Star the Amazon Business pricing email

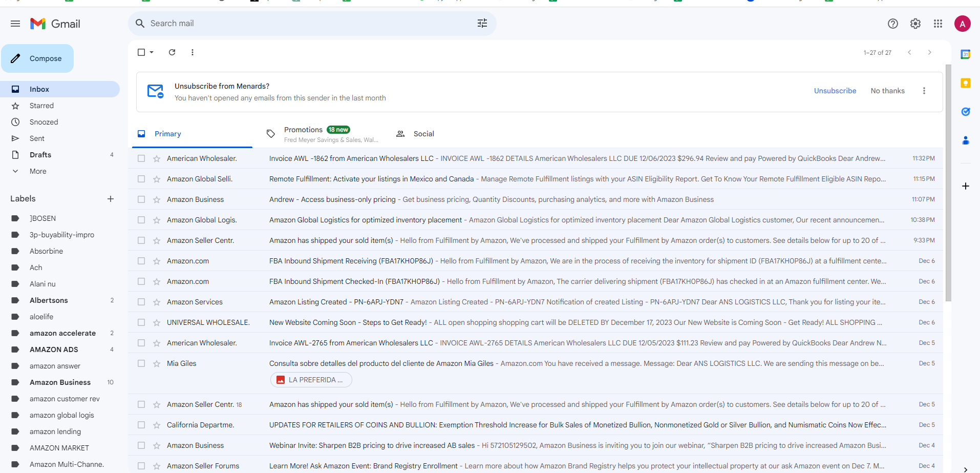coord(157,199)
